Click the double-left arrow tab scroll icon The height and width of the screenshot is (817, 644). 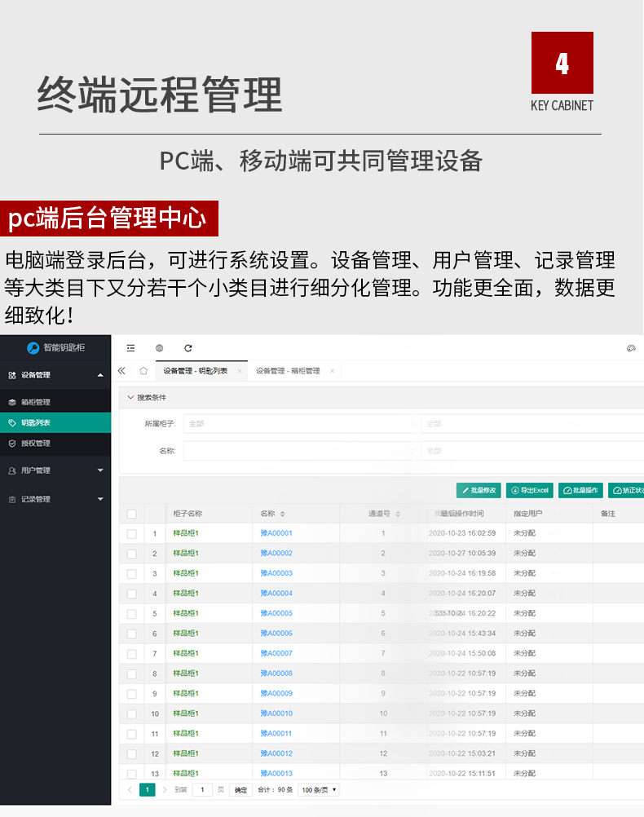click(x=121, y=371)
